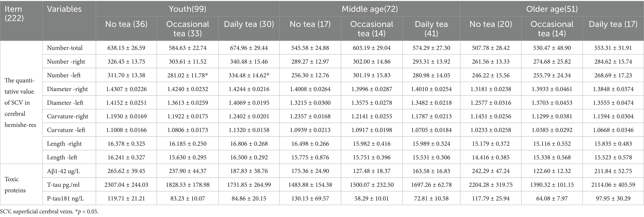Select the Curvature -left row label
The image size is (644, 217).
coord(66,130)
